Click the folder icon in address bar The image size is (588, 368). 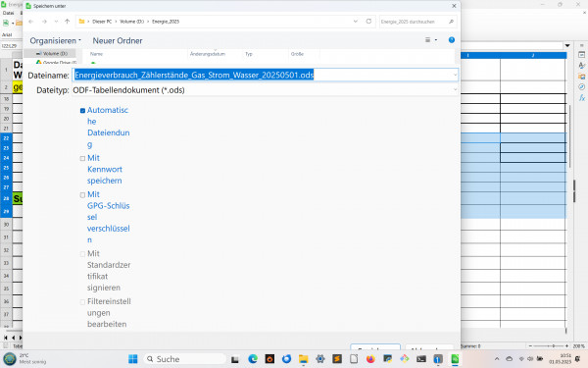coord(81,22)
